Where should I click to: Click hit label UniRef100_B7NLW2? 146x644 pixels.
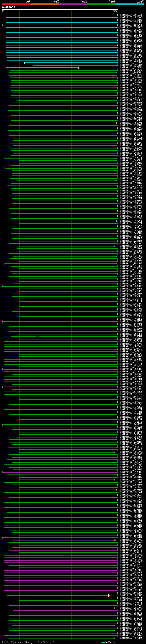tap(131, 359)
